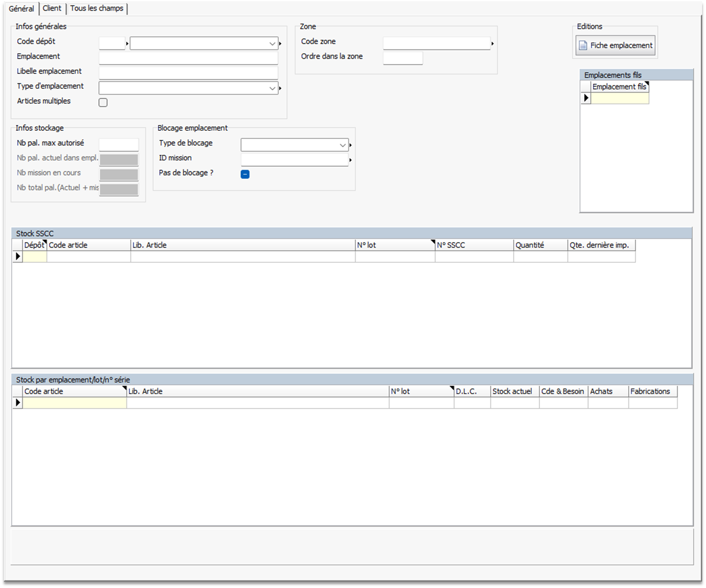Toggle the Pas de blocage checkbox
The image size is (706, 588).
tap(245, 174)
